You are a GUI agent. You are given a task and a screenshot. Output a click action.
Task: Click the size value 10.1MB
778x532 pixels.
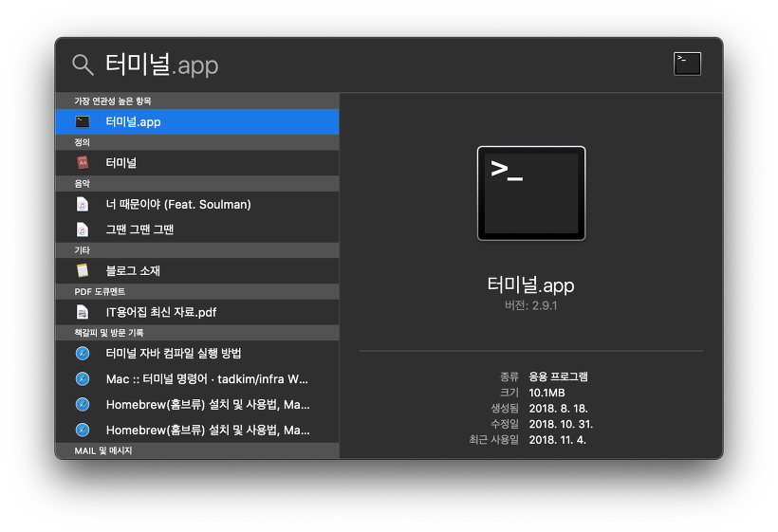coord(546,393)
